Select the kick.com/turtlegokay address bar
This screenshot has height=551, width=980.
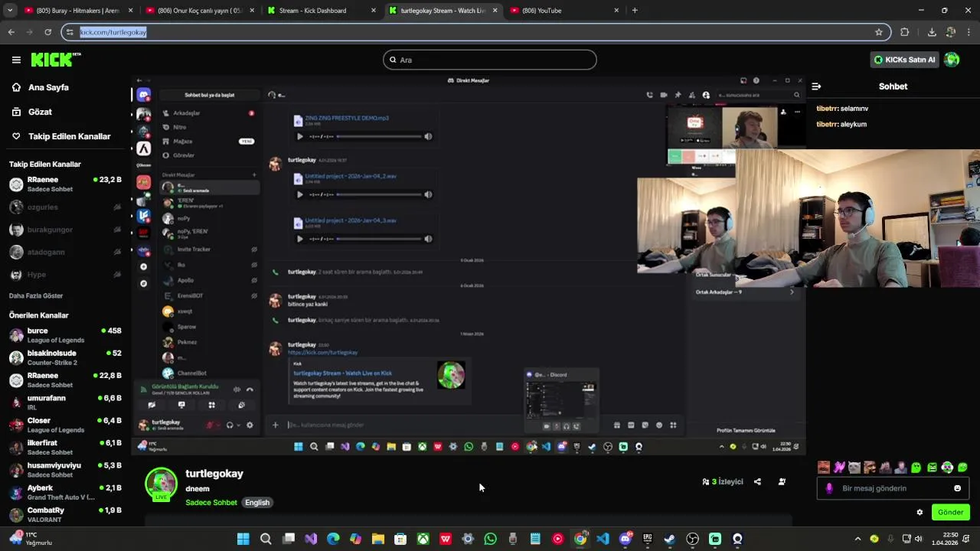point(475,32)
